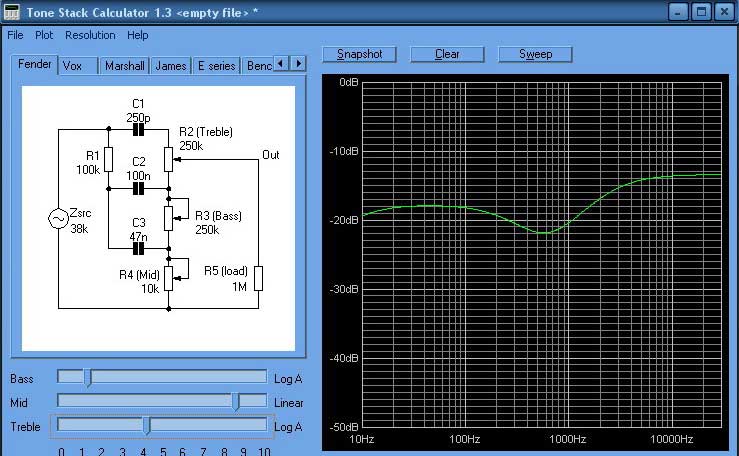739x456 pixels.
Task: Click the C2 100n capacitor value
Action: (x=138, y=176)
